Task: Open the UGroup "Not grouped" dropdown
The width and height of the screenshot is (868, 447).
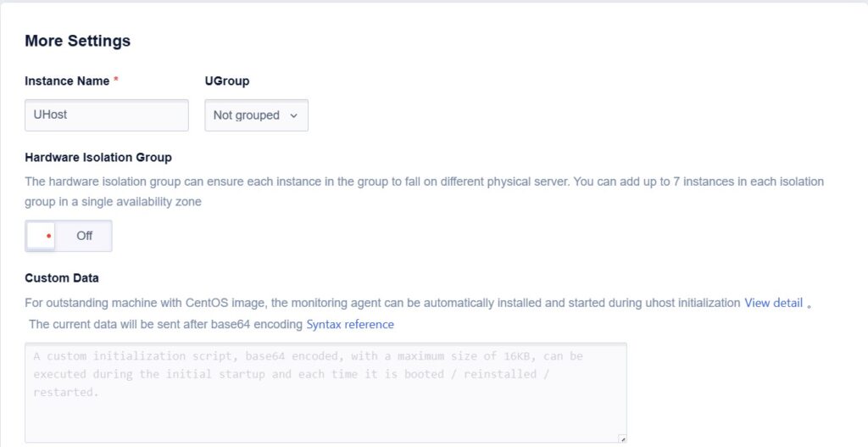Action: (256, 115)
